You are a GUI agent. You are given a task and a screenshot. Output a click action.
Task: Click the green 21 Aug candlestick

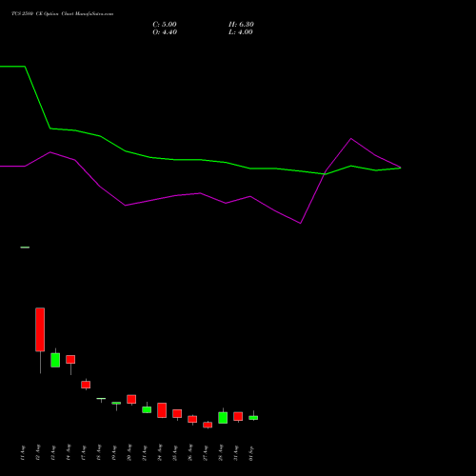pyautogui.click(x=147, y=409)
